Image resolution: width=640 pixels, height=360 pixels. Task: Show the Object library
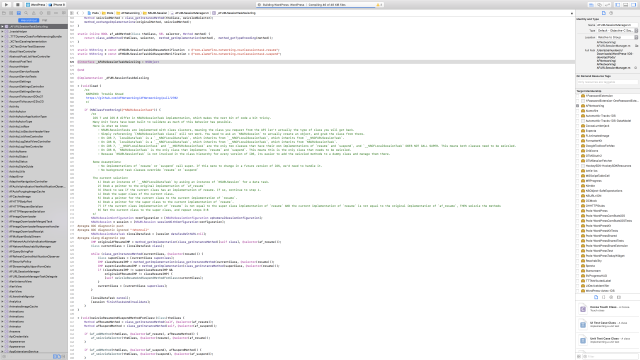coord(611,297)
